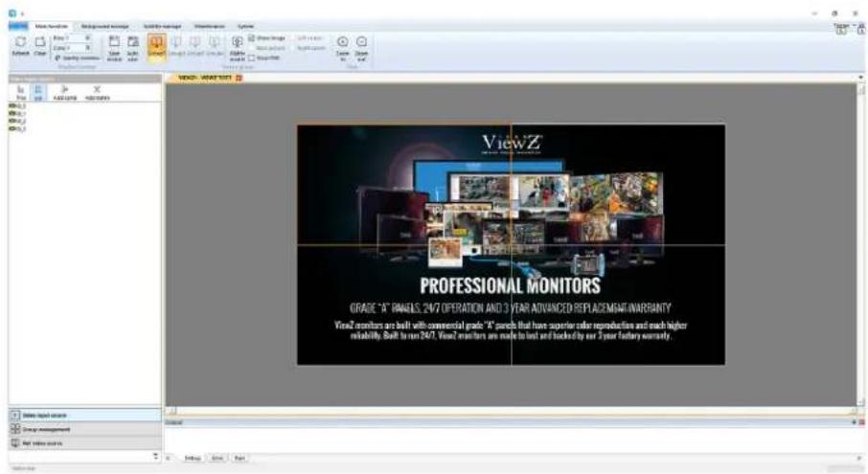Viewport: 868px width, 474px height.
Task: Expand the pane overflow chevron below Net video source
Action: [x=155, y=456]
